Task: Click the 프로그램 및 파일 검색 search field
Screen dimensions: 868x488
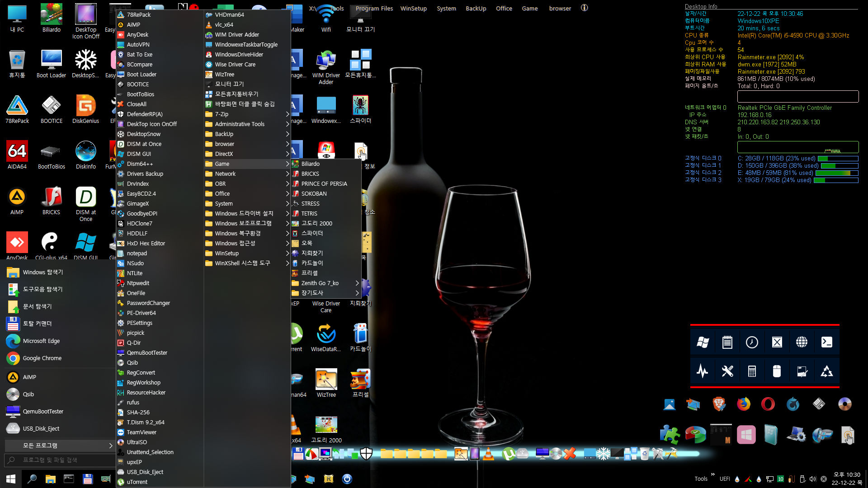Action: [59, 460]
